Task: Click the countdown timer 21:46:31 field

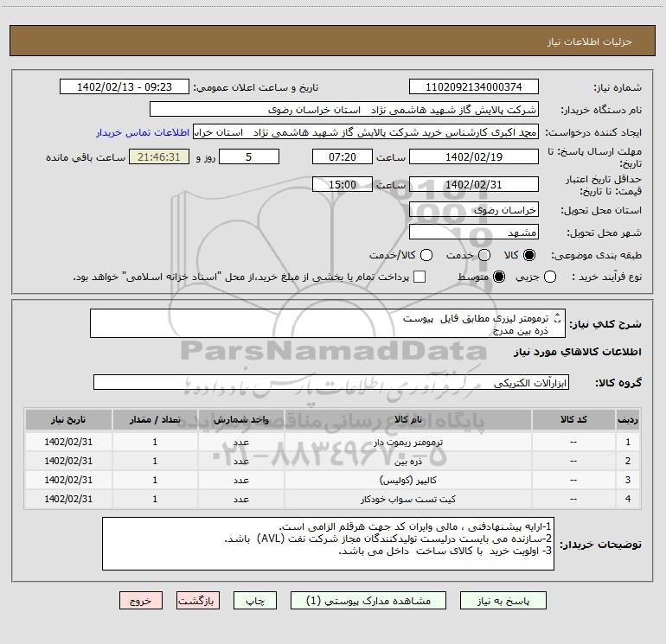Action: [159, 156]
